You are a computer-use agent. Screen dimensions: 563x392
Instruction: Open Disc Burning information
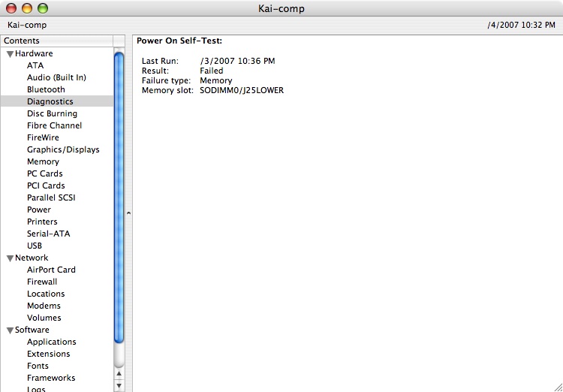click(52, 113)
